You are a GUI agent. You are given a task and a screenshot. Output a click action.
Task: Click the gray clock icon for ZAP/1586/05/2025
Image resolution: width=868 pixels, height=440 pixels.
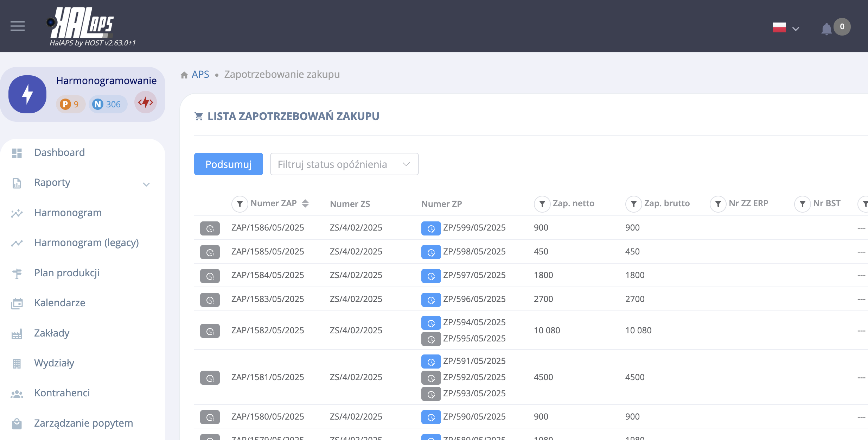210,228
